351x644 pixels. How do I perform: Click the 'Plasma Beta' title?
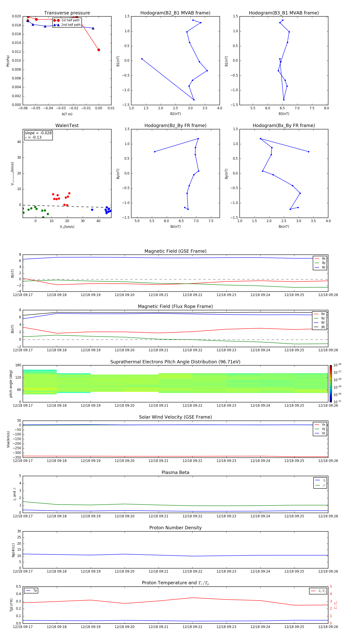tap(175, 472)
